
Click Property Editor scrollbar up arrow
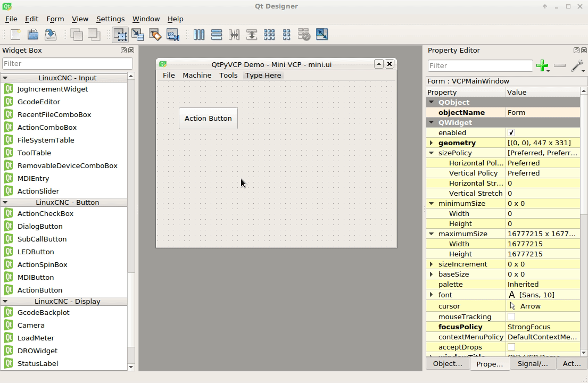(x=584, y=91)
